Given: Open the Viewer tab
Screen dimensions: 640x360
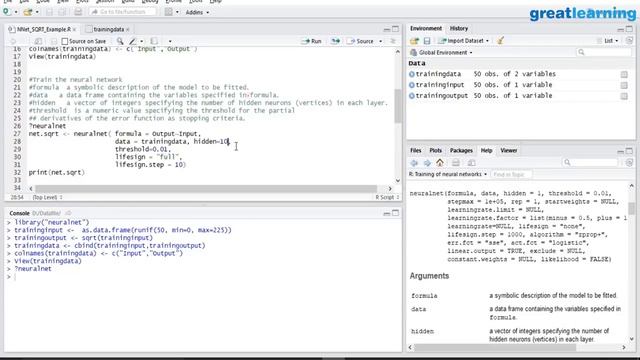Looking at the screenshot, I should tap(509, 151).
